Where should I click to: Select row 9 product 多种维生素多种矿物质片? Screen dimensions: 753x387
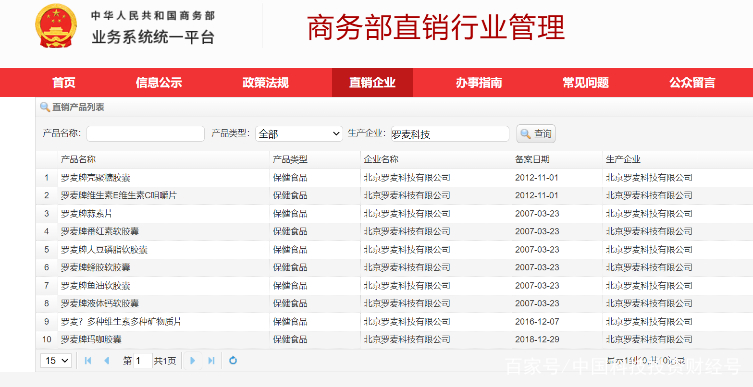(121, 321)
